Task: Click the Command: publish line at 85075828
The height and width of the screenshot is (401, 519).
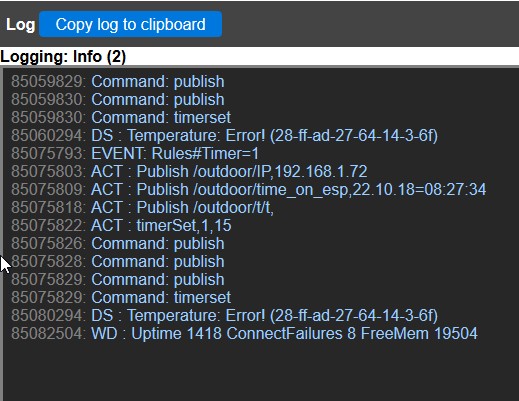Action: 118,261
